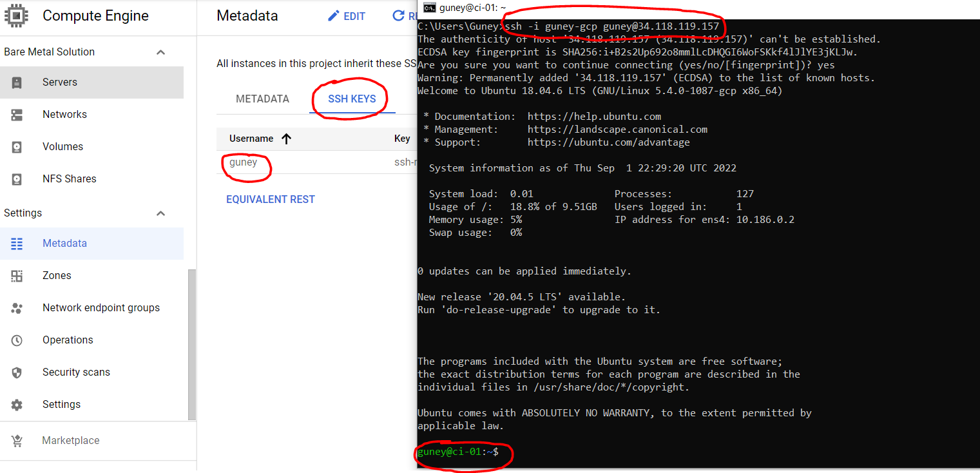Click the Compute Engine title
Screen dimensions: 980x473
[x=95, y=16]
